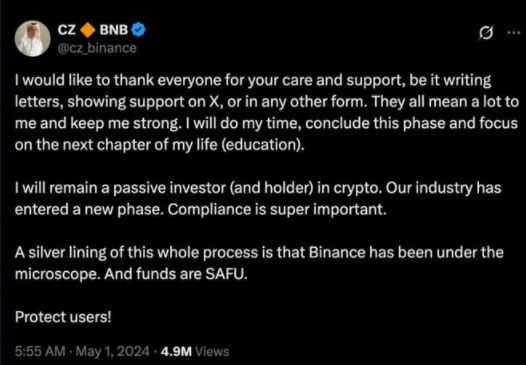Click the 5:55 AM timestamp

(x=40, y=351)
